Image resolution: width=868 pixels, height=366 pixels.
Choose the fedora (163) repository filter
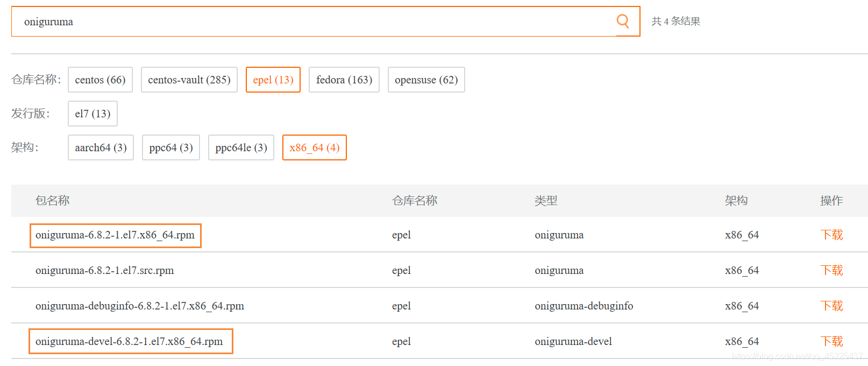344,80
